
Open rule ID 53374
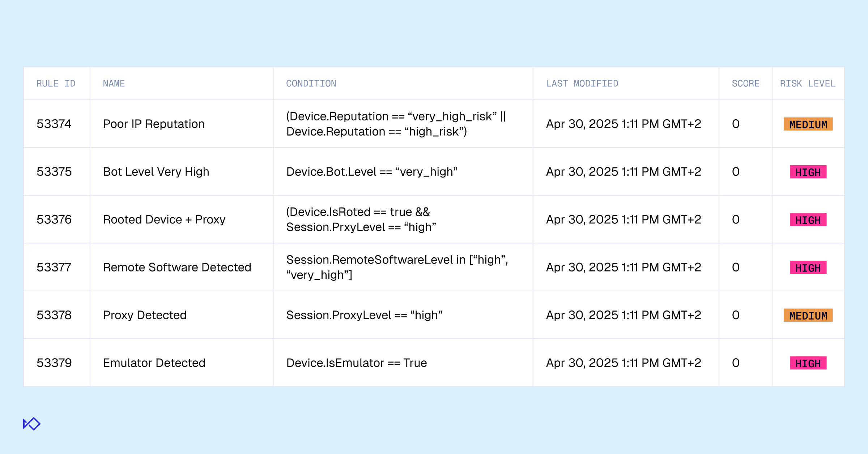54,124
